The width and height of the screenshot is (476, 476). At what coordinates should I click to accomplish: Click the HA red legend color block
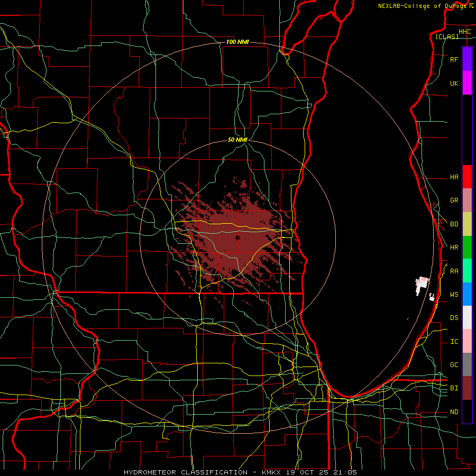coord(467,177)
